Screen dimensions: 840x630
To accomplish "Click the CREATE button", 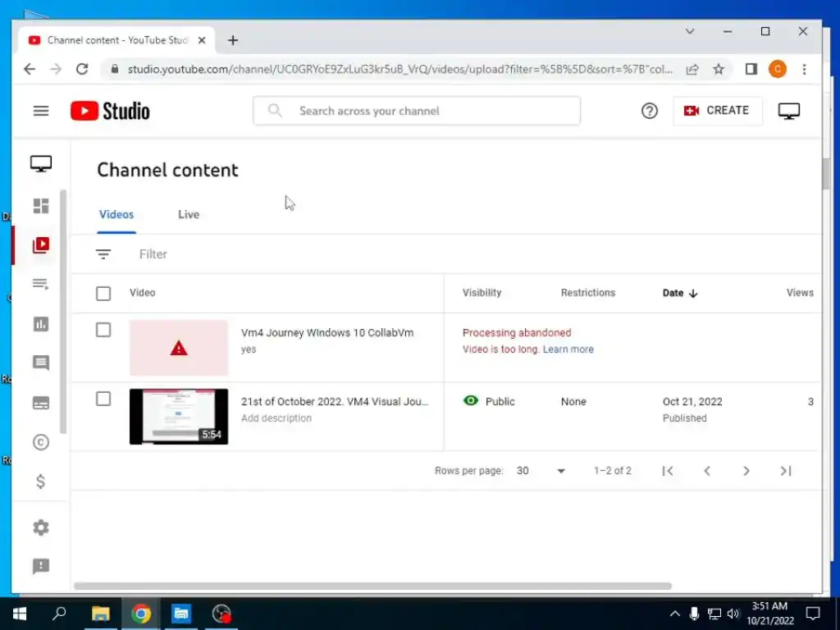I will [717, 111].
